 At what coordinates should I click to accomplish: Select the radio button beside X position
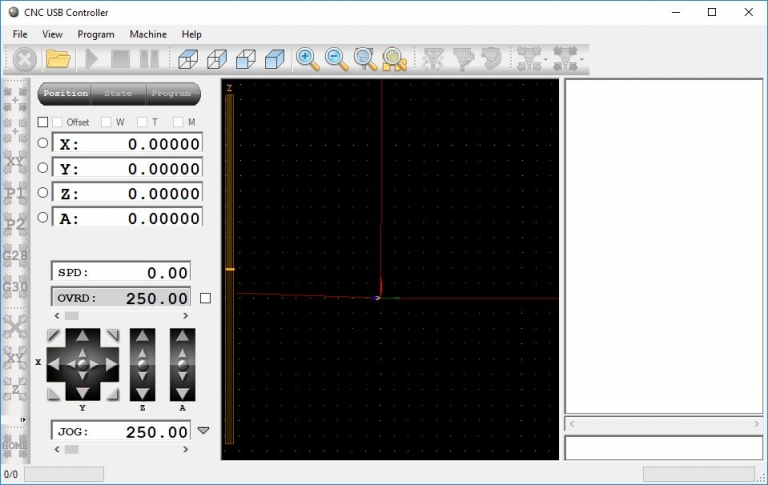click(43, 143)
